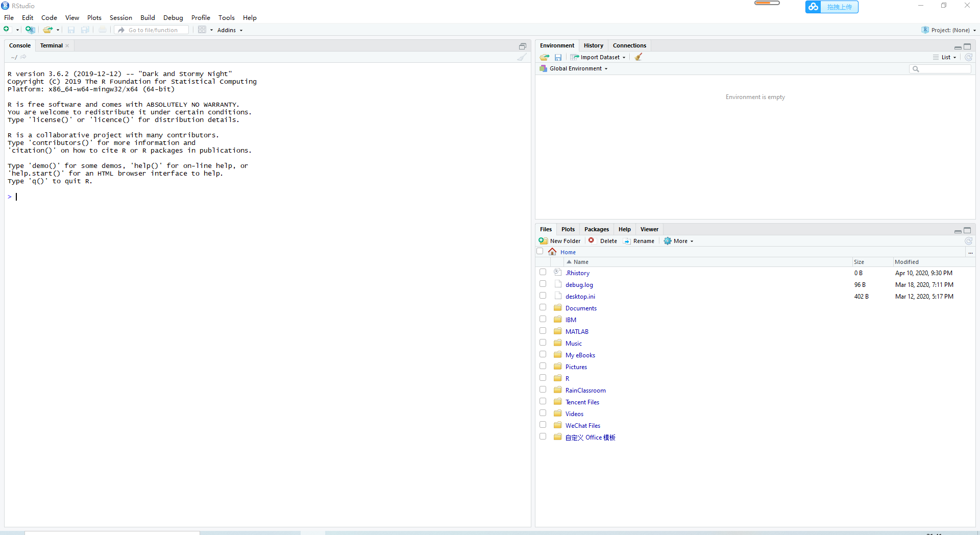This screenshot has height=535, width=980.
Task: Open the Session menu
Action: click(120, 17)
